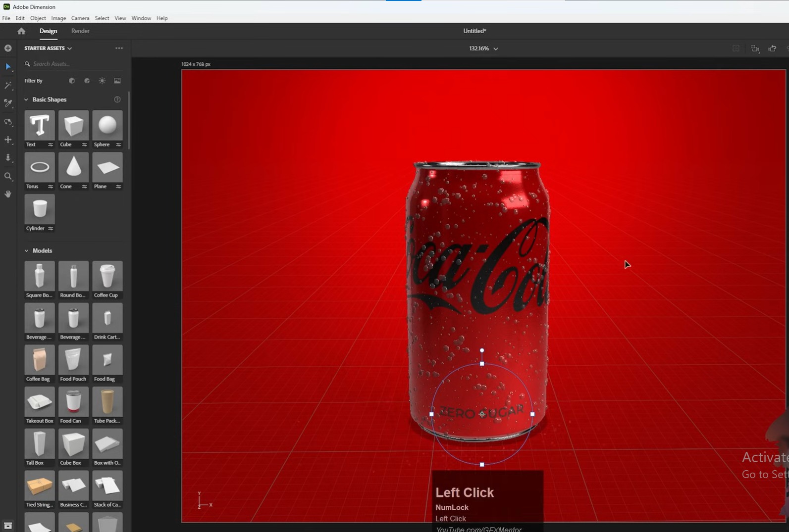Filter assets by lights

[x=102, y=81]
